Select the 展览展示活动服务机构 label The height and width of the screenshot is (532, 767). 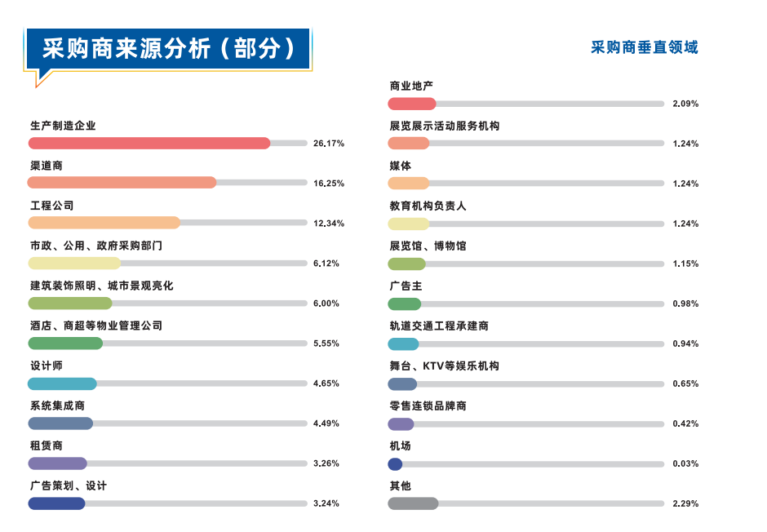click(x=444, y=126)
